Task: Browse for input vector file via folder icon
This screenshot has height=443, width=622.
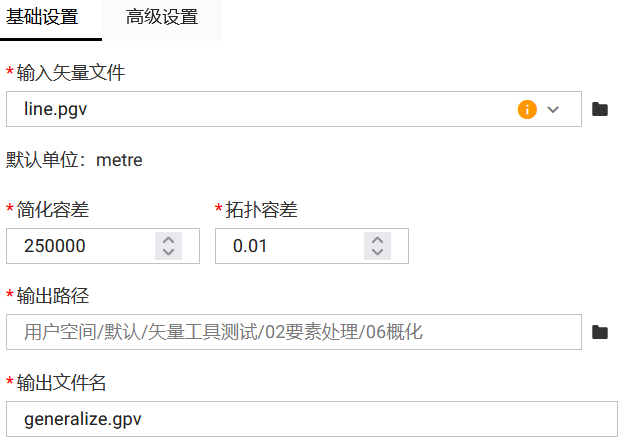Action: tap(600, 109)
